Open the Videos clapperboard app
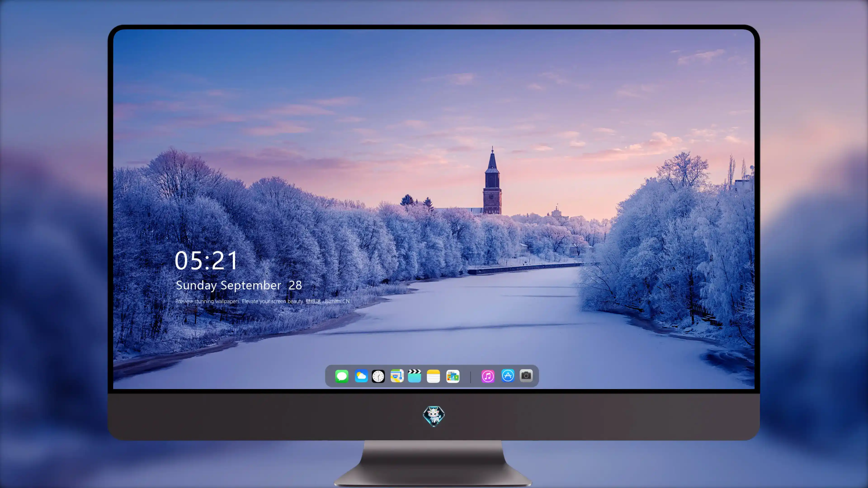Image resolution: width=868 pixels, height=488 pixels. coord(415,376)
